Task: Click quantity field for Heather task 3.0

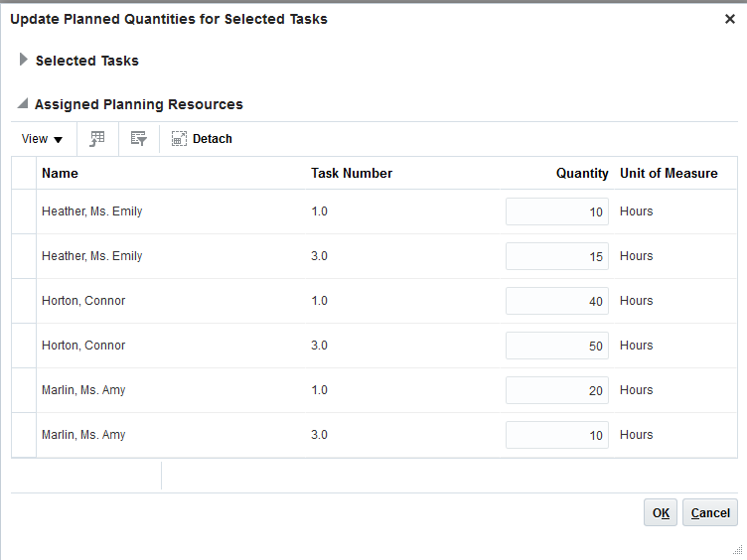Action: tap(556, 256)
